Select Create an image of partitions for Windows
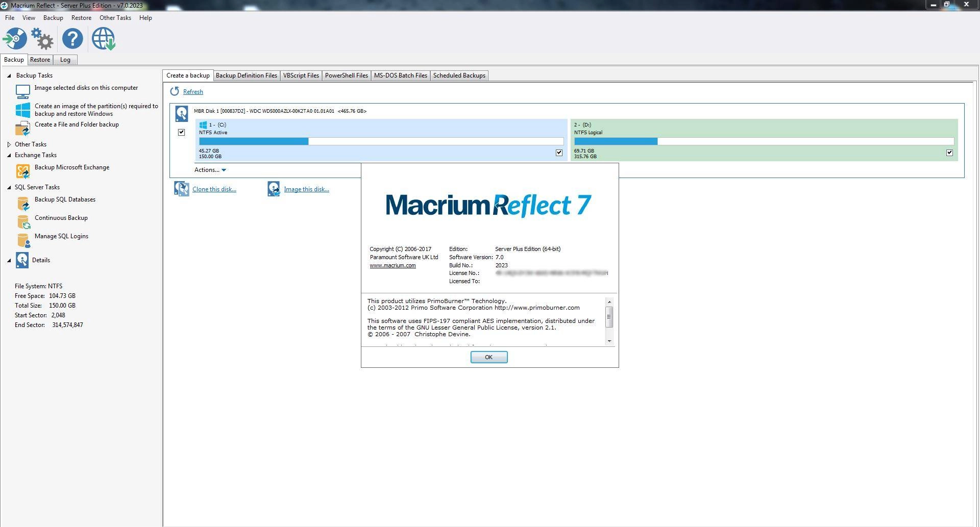This screenshot has height=527, width=980. tap(96, 110)
